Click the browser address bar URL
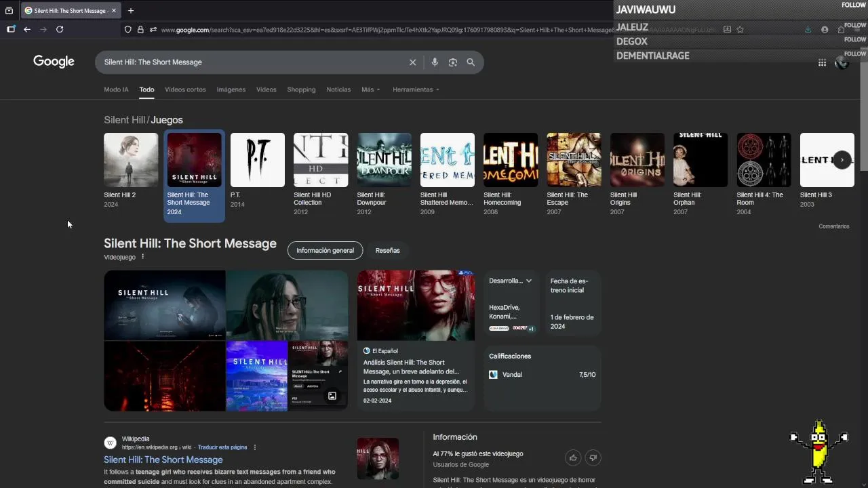The image size is (868, 488). pos(387,30)
